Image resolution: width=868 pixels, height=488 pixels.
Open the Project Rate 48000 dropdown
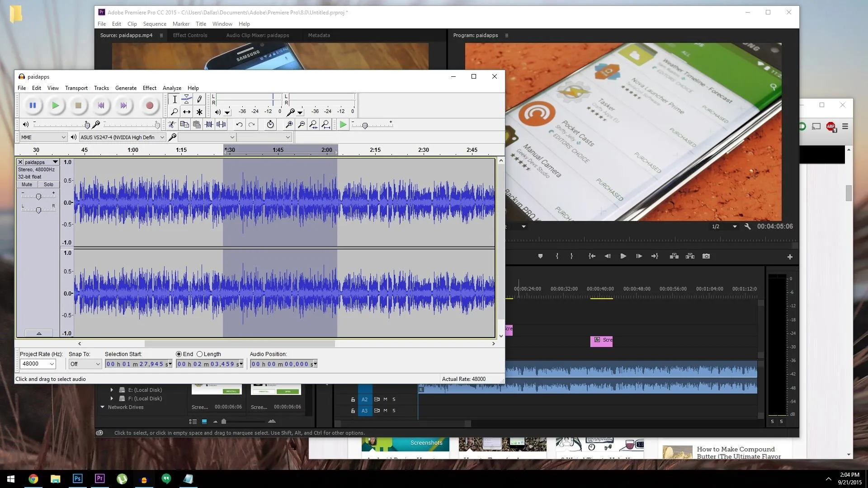[x=38, y=364]
